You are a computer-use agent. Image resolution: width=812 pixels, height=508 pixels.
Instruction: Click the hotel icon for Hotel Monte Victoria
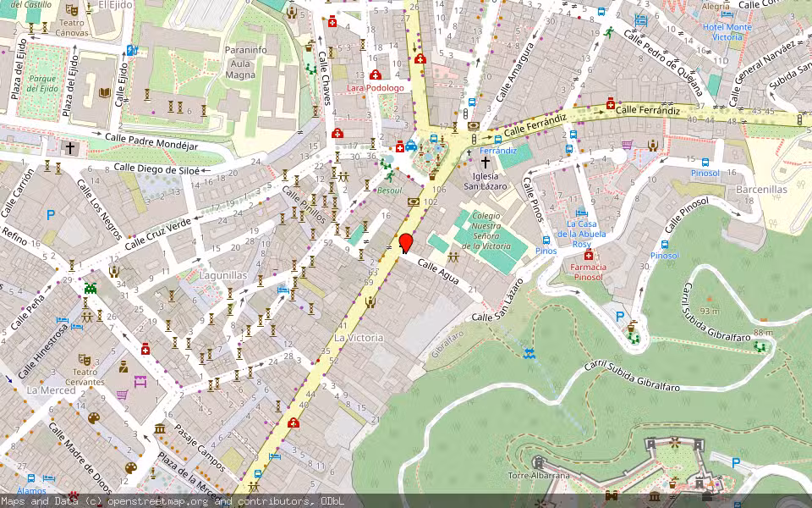(727, 14)
